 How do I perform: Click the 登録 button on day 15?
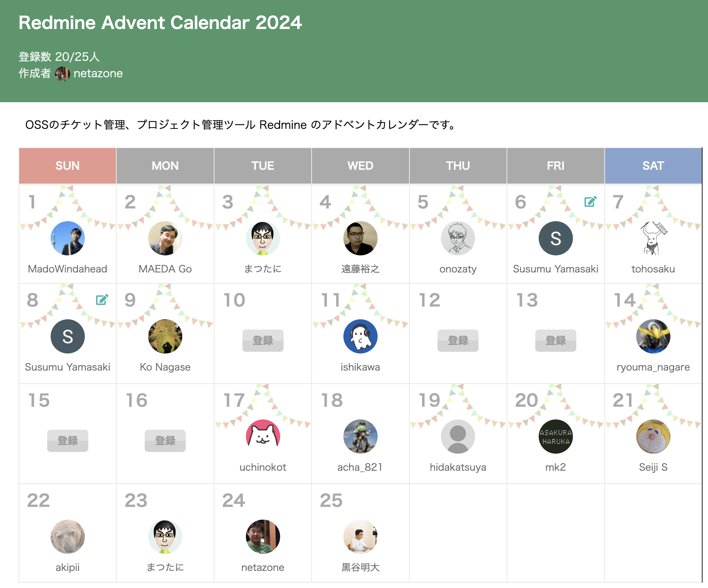[67, 441]
